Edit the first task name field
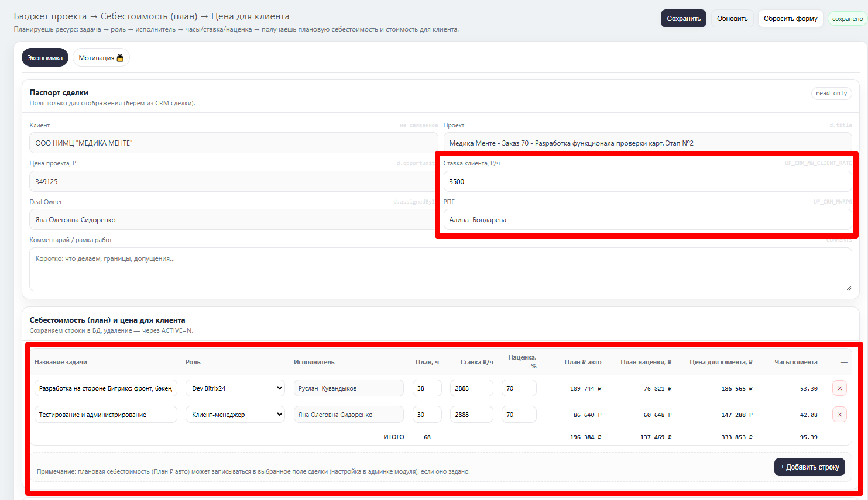868x500 pixels. pyautogui.click(x=105, y=388)
